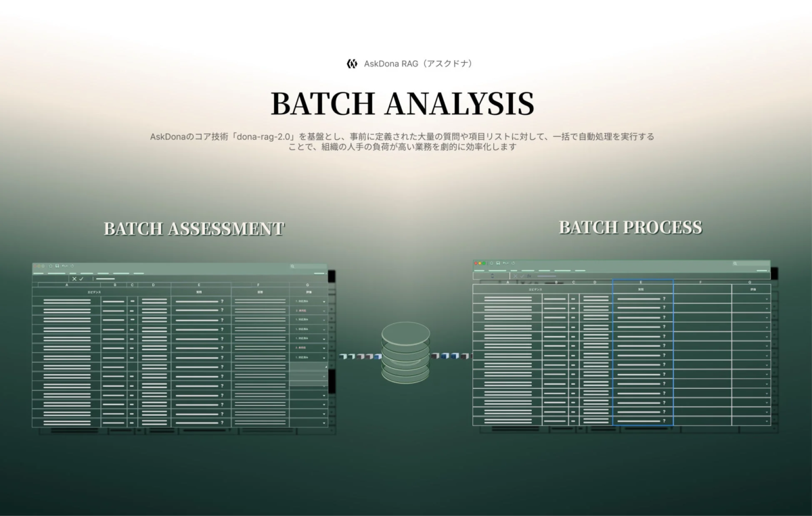This screenshot has height=516, width=812.
Task: Select the 質問 column header on the right sheet
Action: pyautogui.click(x=641, y=289)
